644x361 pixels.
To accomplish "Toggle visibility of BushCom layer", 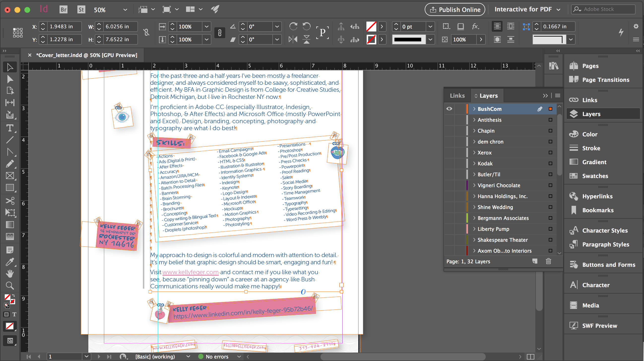I will coord(450,109).
